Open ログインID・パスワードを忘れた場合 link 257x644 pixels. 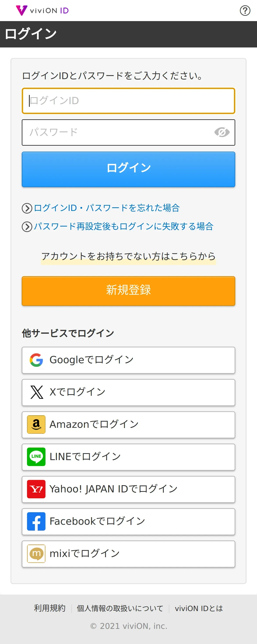coord(107,208)
